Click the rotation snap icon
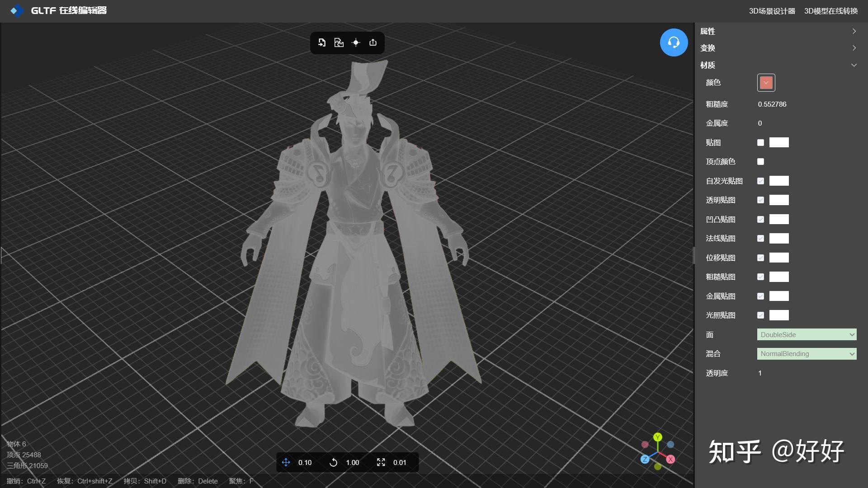Screen dimensions: 868x488 coord(334,462)
